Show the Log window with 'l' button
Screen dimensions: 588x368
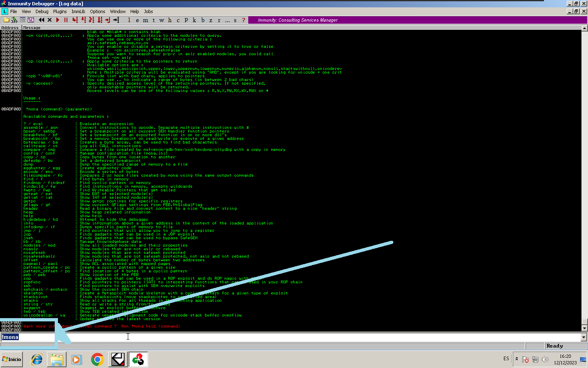(129, 20)
